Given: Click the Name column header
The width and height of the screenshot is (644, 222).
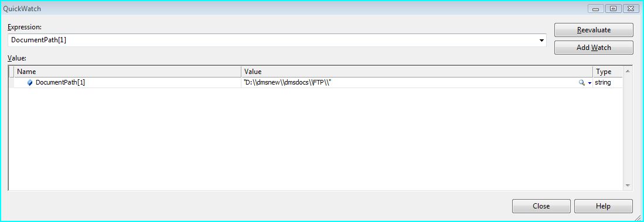Looking at the screenshot, I should pyautogui.click(x=128, y=72).
